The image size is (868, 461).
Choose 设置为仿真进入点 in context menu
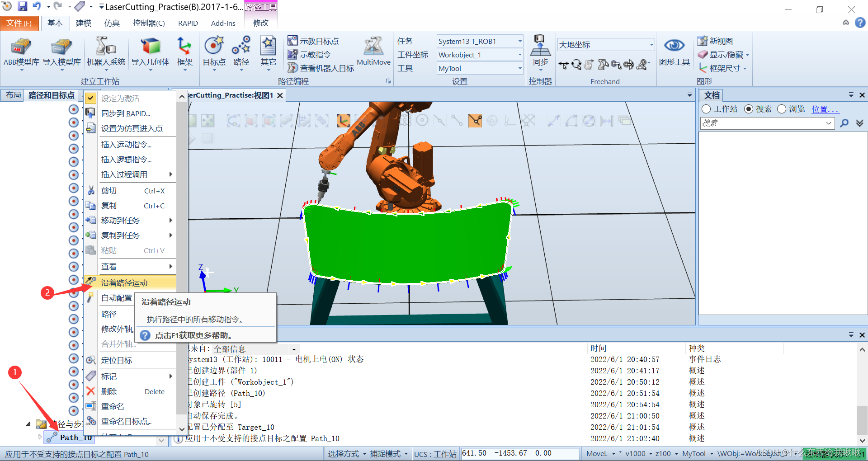[x=130, y=128]
